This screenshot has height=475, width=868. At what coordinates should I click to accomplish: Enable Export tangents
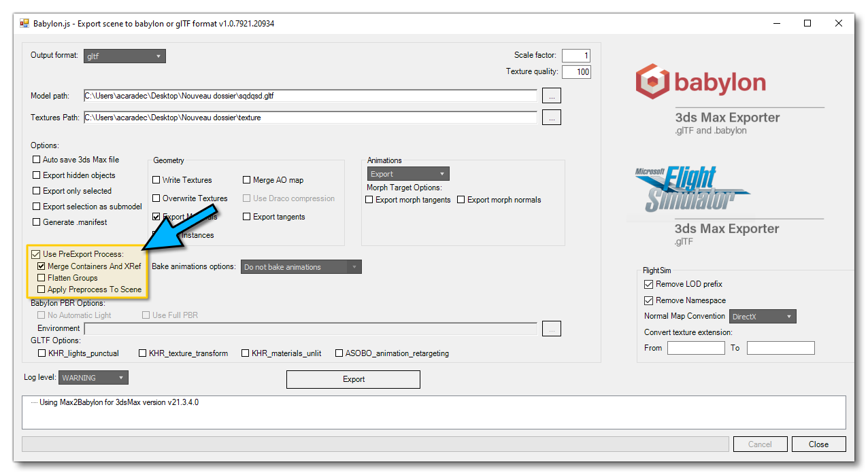pos(246,216)
